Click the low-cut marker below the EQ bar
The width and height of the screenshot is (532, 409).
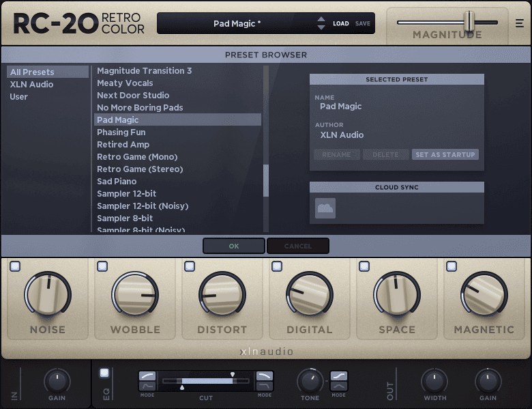click(x=182, y=387)
